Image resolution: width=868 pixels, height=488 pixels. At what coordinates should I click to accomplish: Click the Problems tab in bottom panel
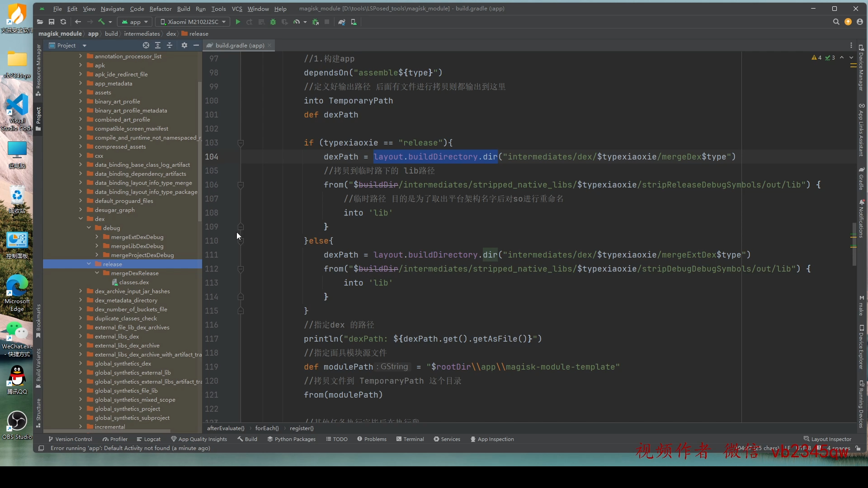(373, 439)
